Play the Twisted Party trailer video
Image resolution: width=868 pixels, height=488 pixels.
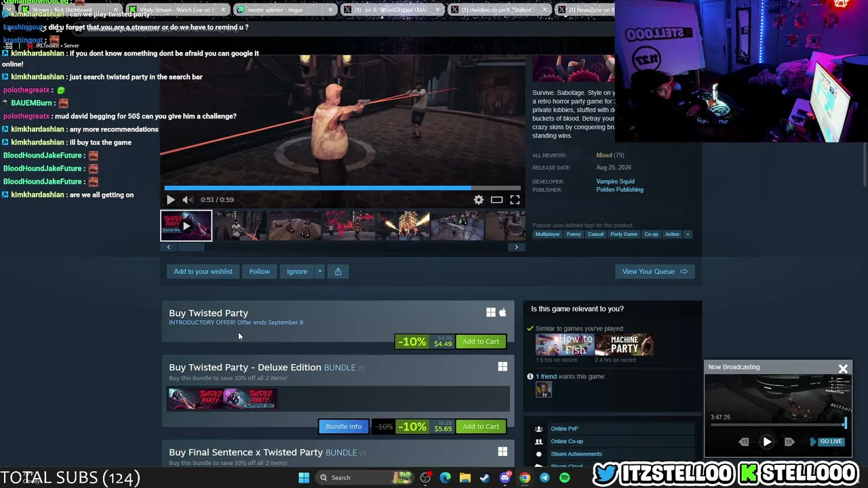point(170,199)
